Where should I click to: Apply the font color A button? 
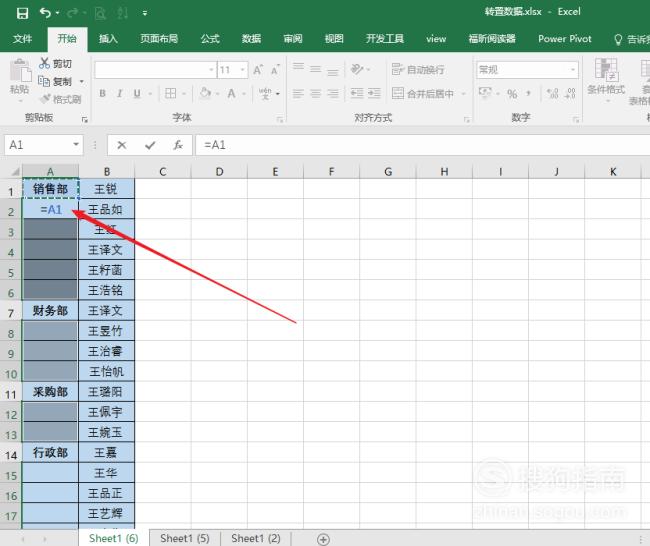tap(231, 93)
